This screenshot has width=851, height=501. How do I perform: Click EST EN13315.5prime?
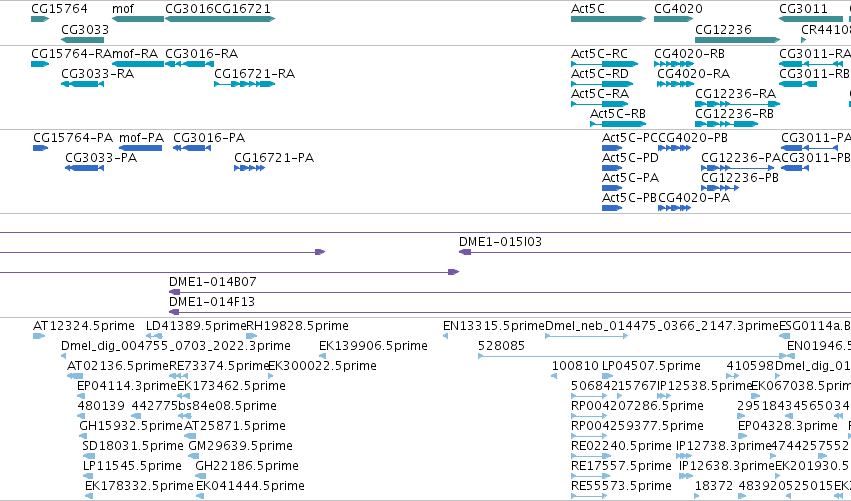click(x=494, y=326)
